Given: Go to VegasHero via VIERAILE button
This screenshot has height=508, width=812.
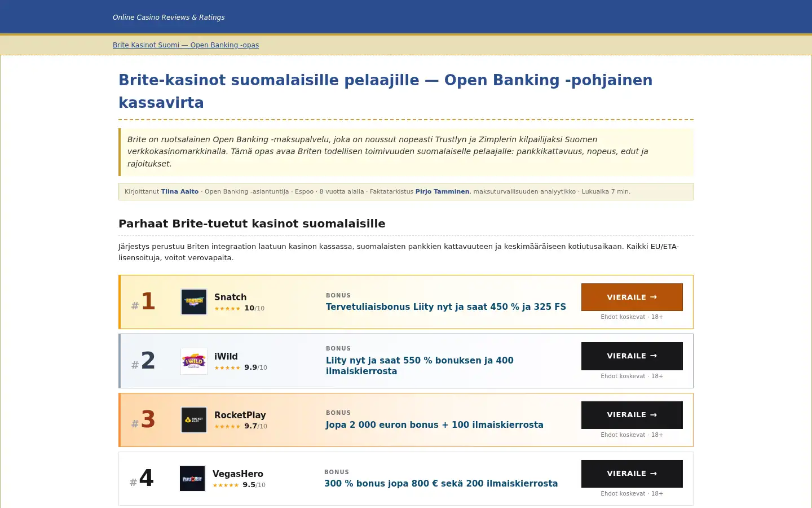Looking at the screenshot, I should [632, 474].
